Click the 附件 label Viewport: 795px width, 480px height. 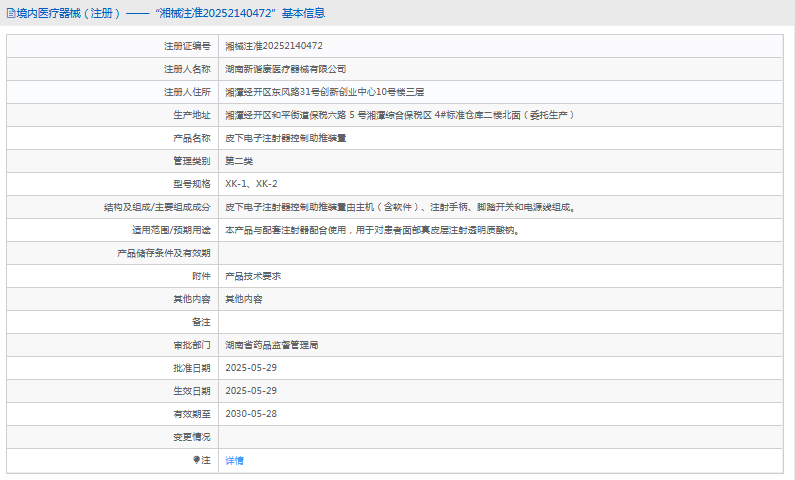201,276
